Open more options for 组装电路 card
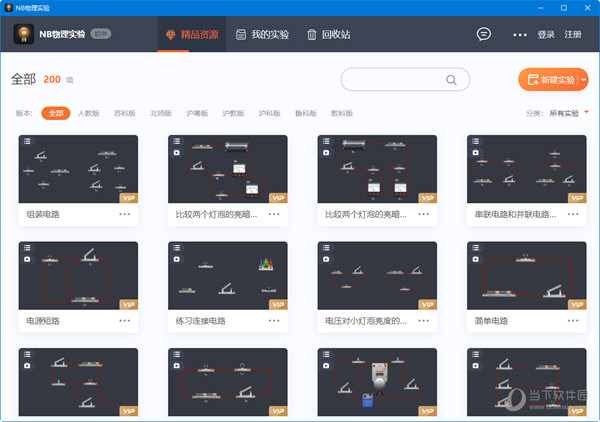 (125, 213)
